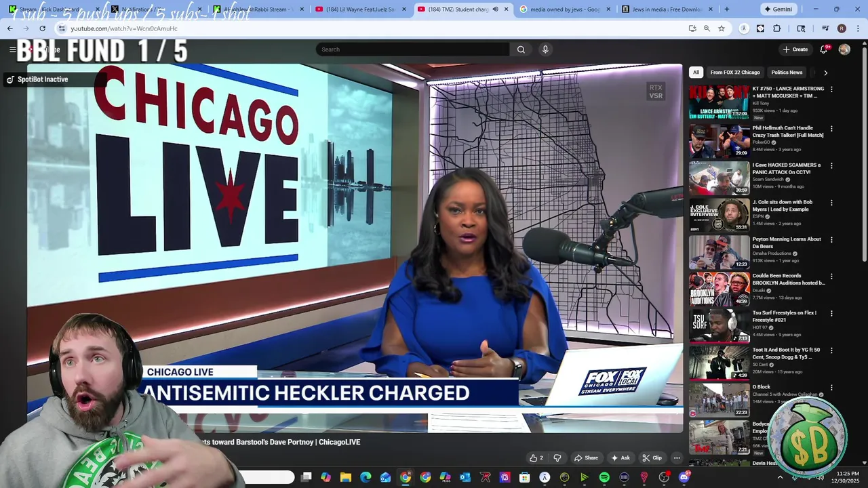Reload the page in Chrome
Screen dimensions: 868x488
pos(42,28)
